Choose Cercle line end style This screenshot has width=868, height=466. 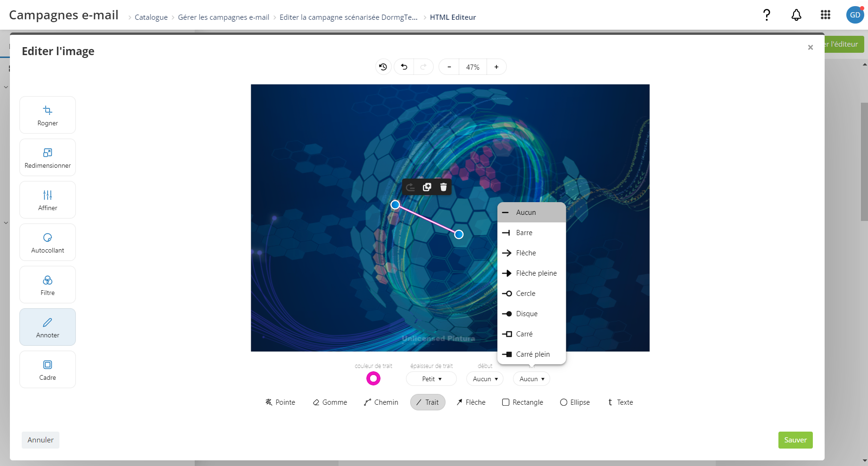532,294
